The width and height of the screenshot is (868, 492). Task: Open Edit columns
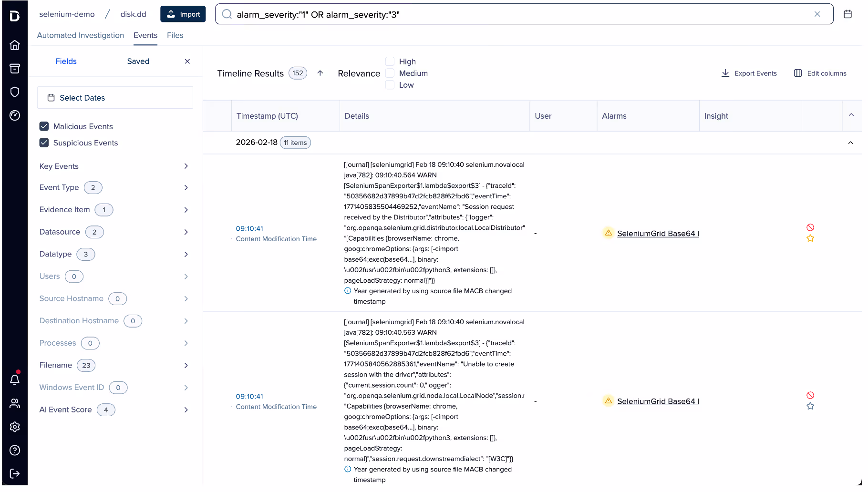[x=820, y=73]
